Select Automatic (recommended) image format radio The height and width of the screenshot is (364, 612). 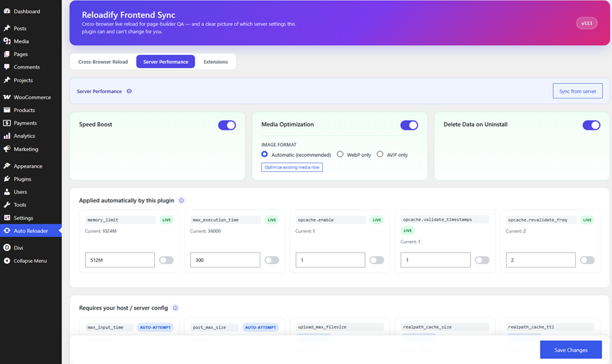tap(265, 154)
